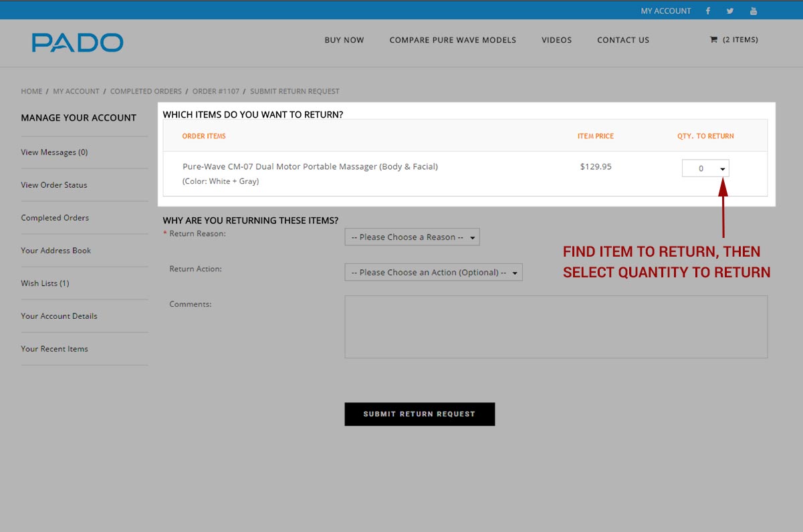The width and height of the screenshot is (803, 532).
Task: Click the Contact Us menu item
Action: [623, 40]
